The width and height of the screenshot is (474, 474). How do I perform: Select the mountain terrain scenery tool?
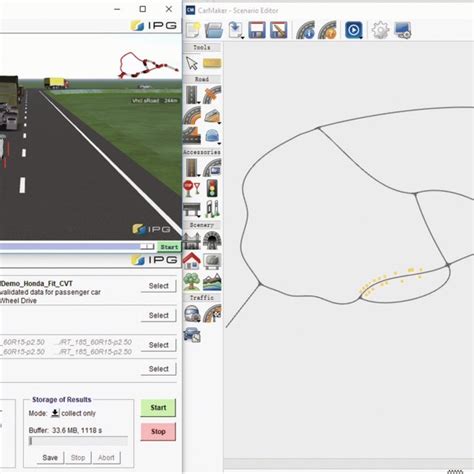point(212,282)
